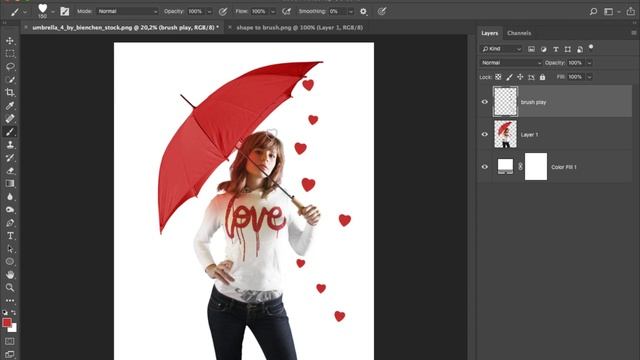Close the umbrella_4 document tab
The image size is (640, 360).
(x=26, y=27)
